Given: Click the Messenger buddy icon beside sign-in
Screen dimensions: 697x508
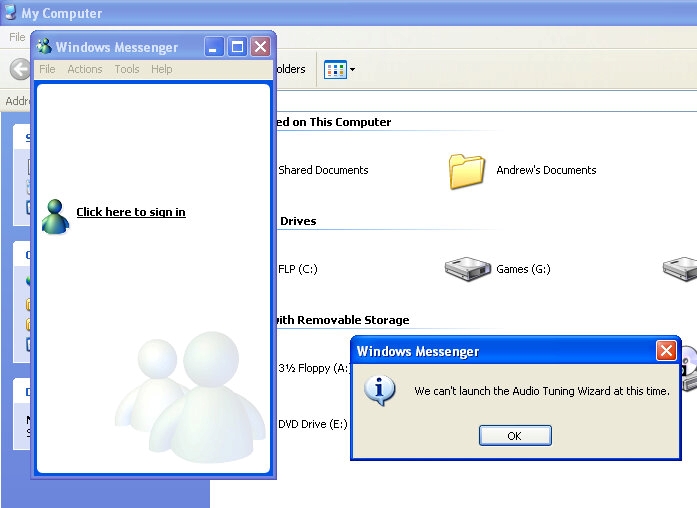Looking at the screenshot, I should point(55,215).
